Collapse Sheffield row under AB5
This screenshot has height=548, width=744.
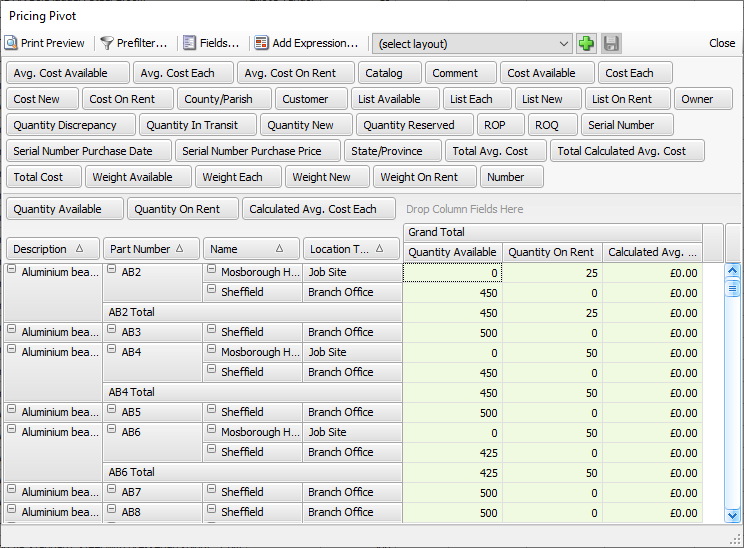(x=212, y=409)
